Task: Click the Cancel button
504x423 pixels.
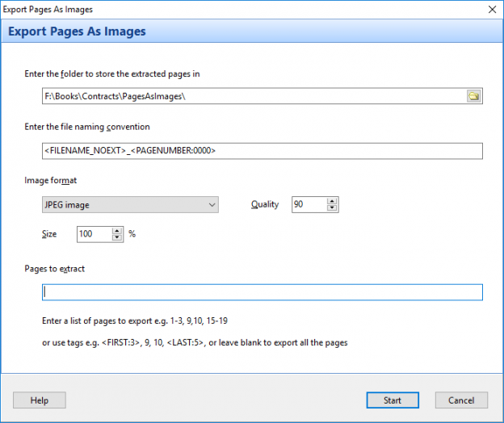Action: click(x=461, y=400)
